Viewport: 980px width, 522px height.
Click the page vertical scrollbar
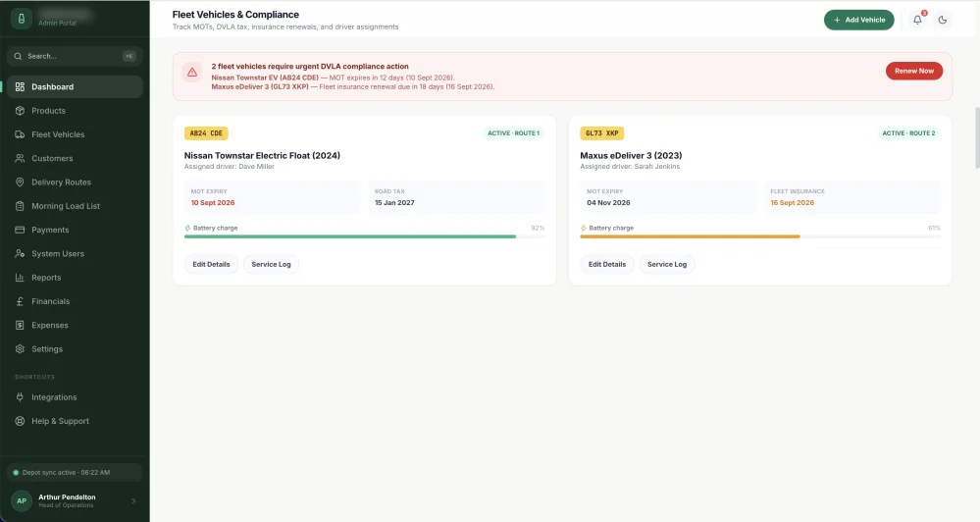[x=977, y=137]
